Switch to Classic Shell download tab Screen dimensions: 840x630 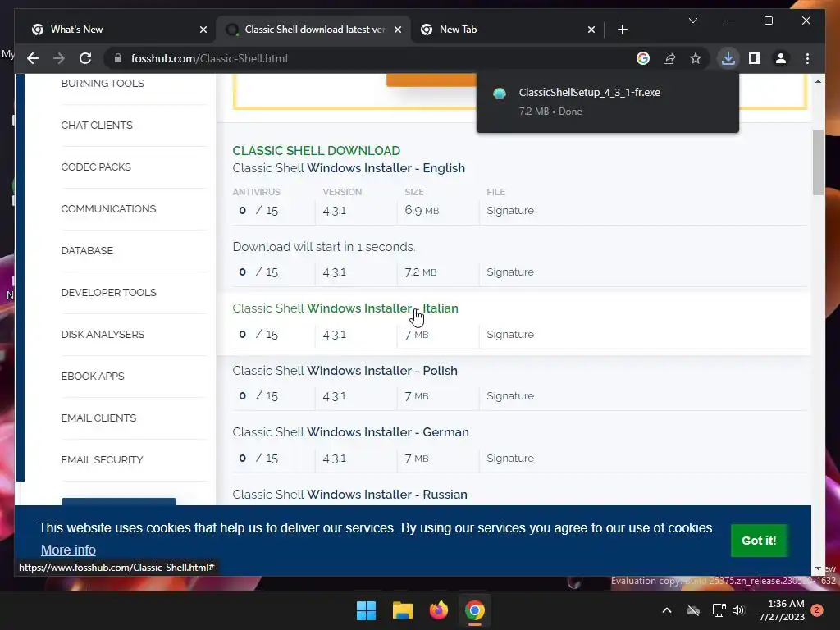pos(313,30)
